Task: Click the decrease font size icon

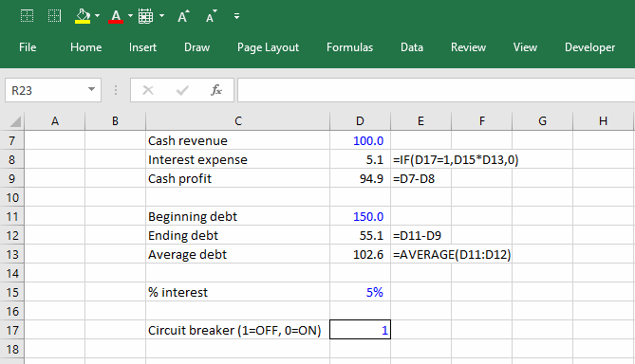Action: click(211, 16)
